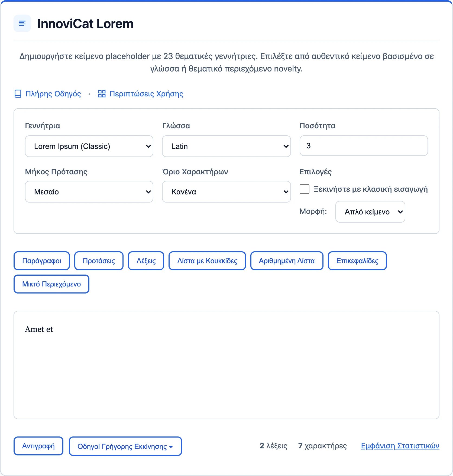Select Αριθμημένη Λίστα button

(287, 261)
